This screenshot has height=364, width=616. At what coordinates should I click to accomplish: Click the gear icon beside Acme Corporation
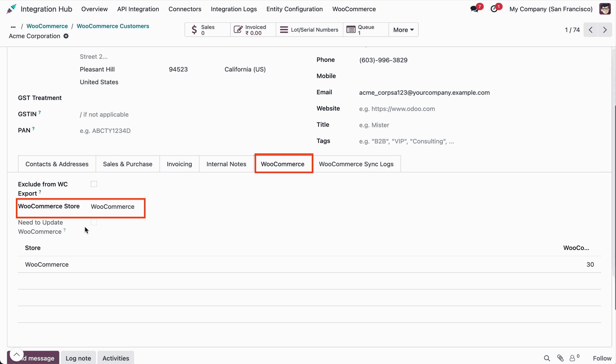[66, 36]
